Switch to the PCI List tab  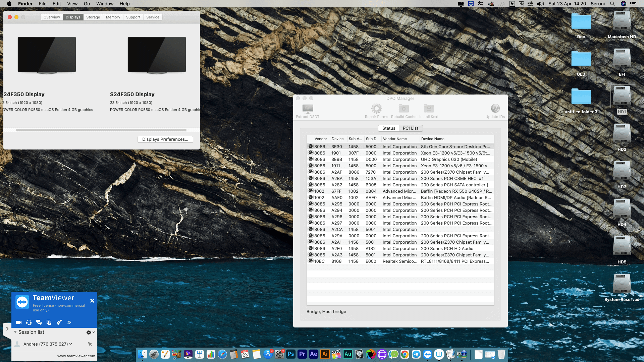411,128
